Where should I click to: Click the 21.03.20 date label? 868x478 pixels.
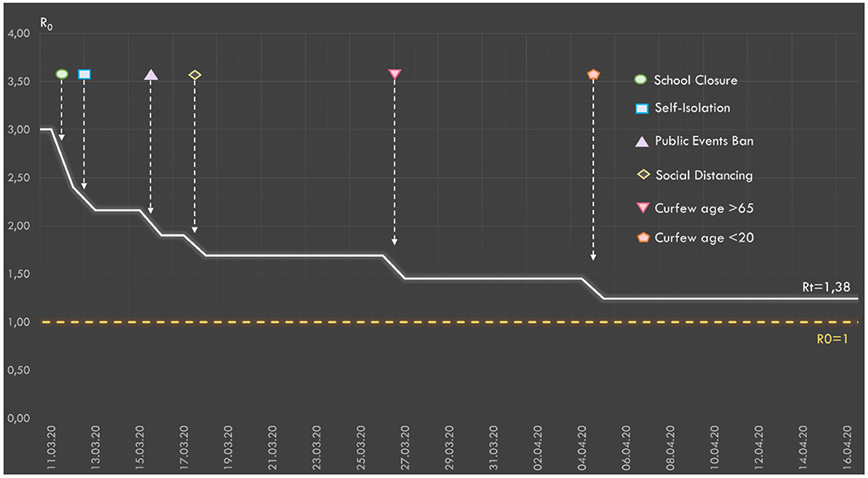[272, 447]
